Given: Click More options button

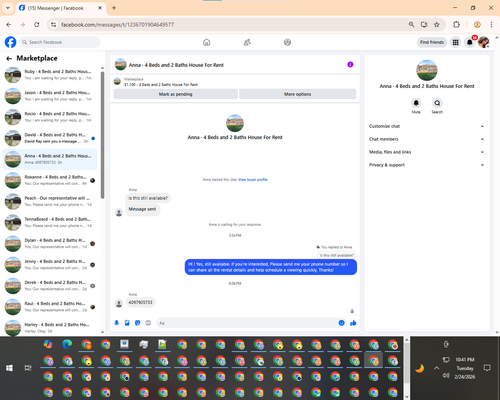Looking at the screenshot, I should click(x=298, y=94).
